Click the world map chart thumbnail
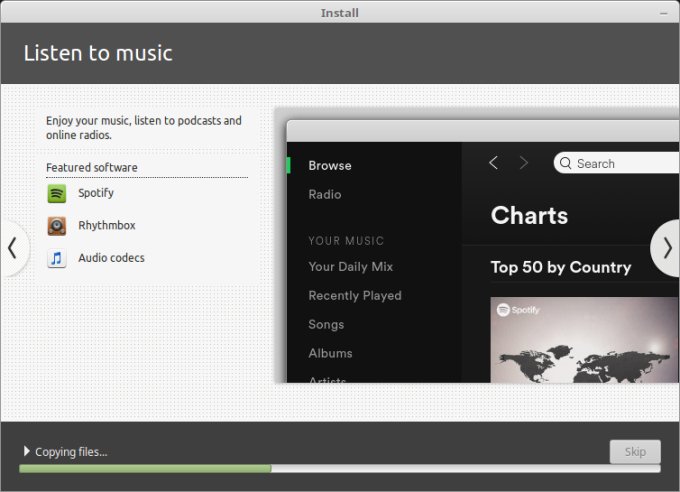Screen dimensions: 680x492 [585, 340]
